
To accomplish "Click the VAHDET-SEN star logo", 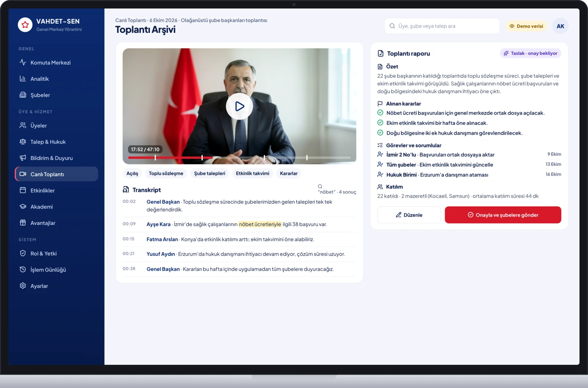I will [25, 25].
